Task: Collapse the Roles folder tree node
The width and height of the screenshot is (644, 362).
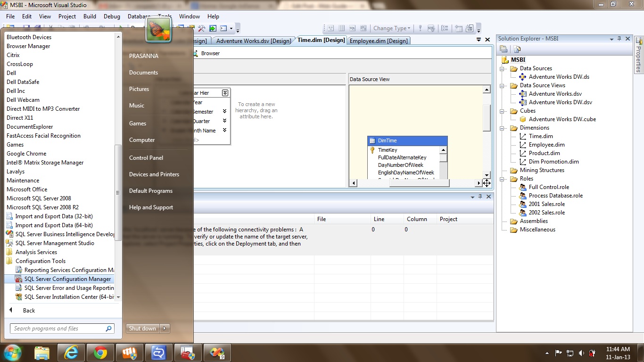Action: 503,179
